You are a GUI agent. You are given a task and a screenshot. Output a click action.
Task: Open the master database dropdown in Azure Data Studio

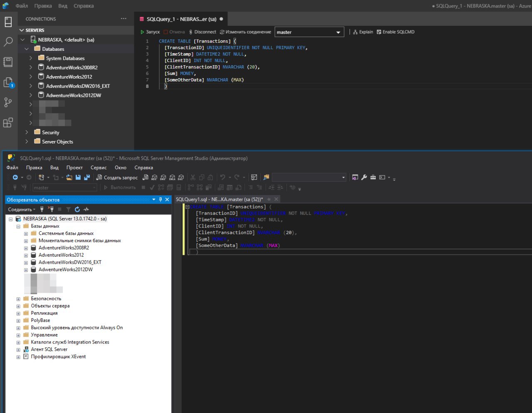pyautogui.click(x=309, y=32)
